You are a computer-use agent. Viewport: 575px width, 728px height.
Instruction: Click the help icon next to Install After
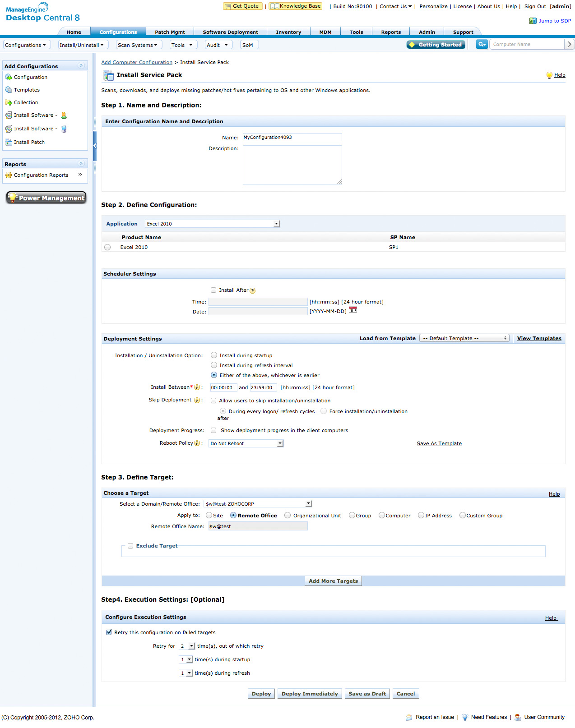click(x=253, y=290)
